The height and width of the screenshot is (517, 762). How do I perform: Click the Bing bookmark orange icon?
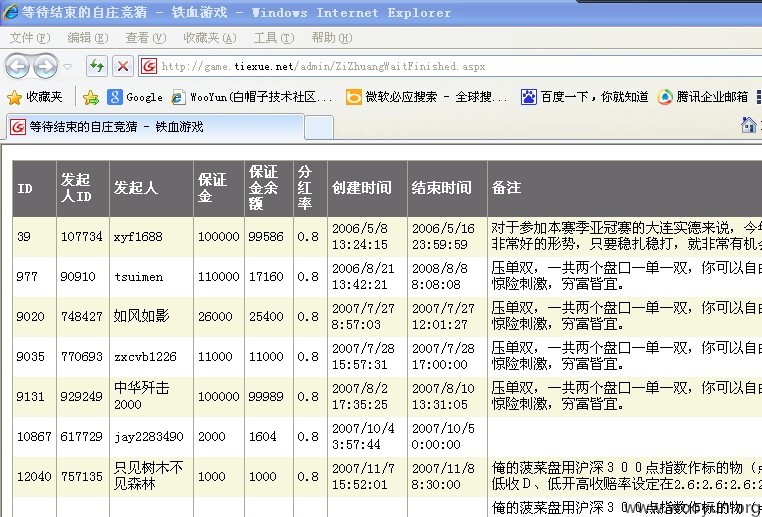point(353,97)
